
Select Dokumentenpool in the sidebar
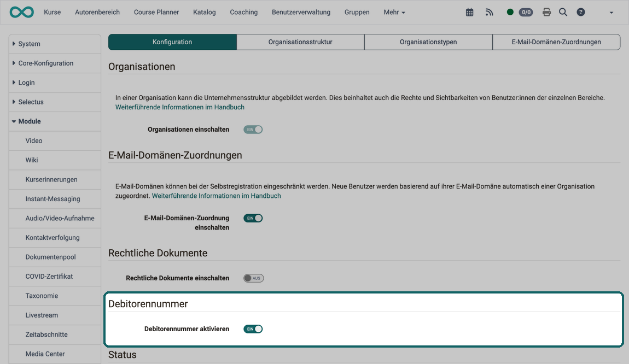click(55, 257)
